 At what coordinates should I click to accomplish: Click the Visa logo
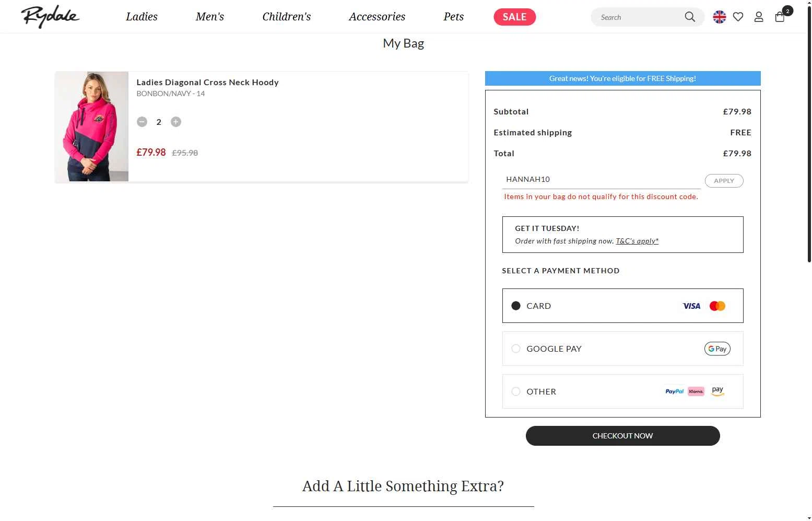click(691, 306)
